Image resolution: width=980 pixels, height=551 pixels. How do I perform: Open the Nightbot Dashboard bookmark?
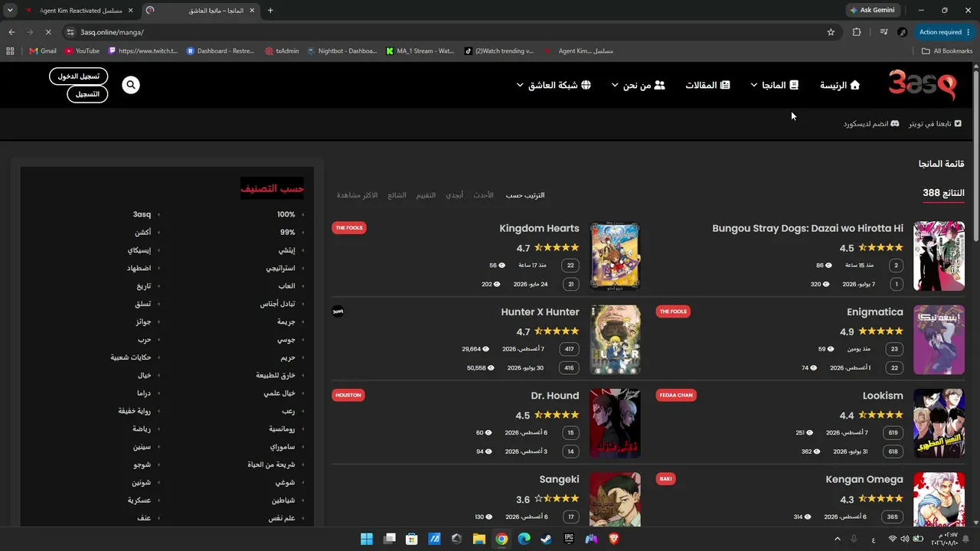(x=342, y=51)
